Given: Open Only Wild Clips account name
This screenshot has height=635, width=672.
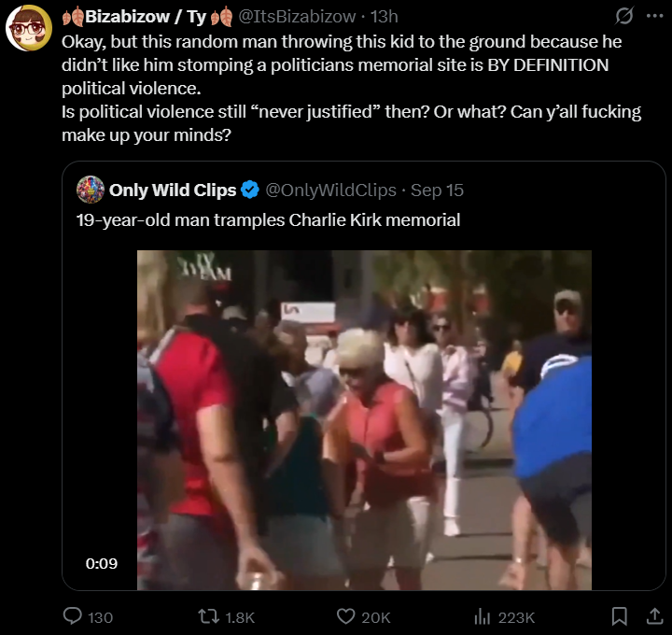Looking at the screenshot, I should pos(173,190).
